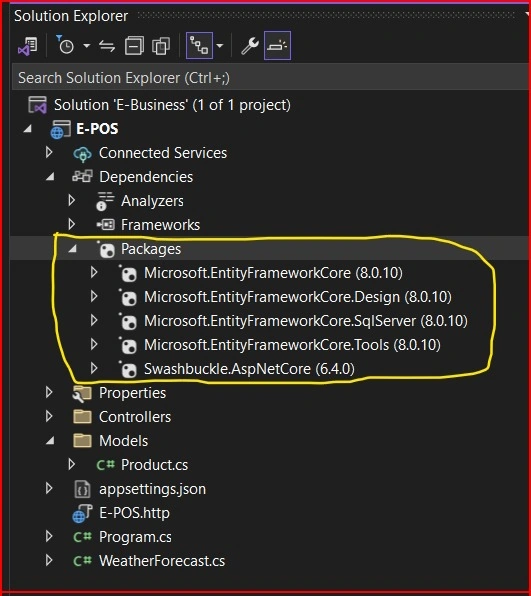Image resolution: width=531 pixels, height=596 pixels.
Task: Toggle Preview Selected Items button
Action: (x=277, y=46)
